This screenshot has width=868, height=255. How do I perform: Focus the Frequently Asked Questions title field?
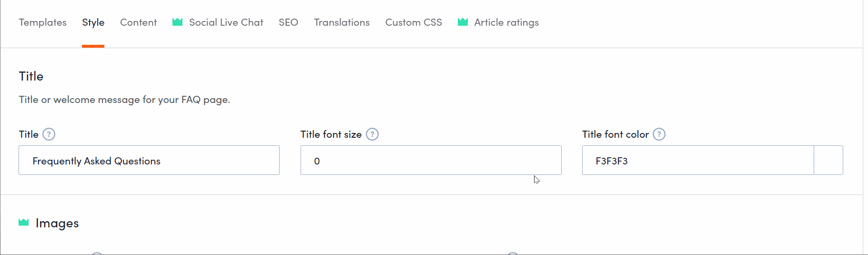[x=149, y=160]
